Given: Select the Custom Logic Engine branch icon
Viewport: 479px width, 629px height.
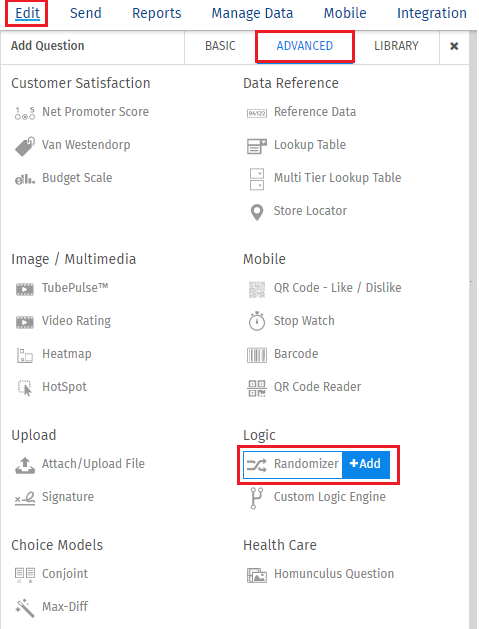Looking at the screenshot, I should [x=257, y=498].
